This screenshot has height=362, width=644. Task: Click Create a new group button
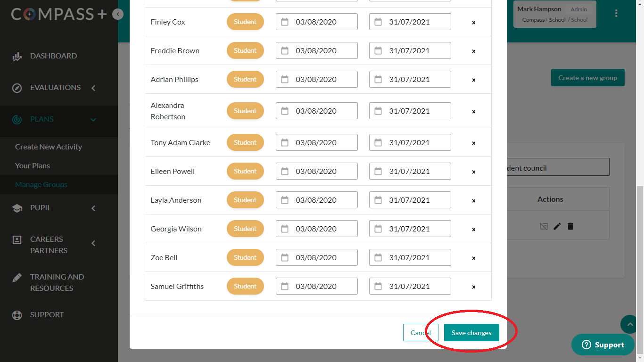(x=587, y=78)
